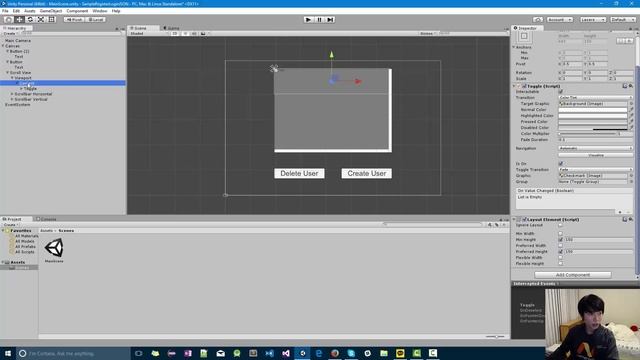Toggle the Is On checkbox
Image resolution: width=640 pixels, height=360 pixels.
[560, 164]
